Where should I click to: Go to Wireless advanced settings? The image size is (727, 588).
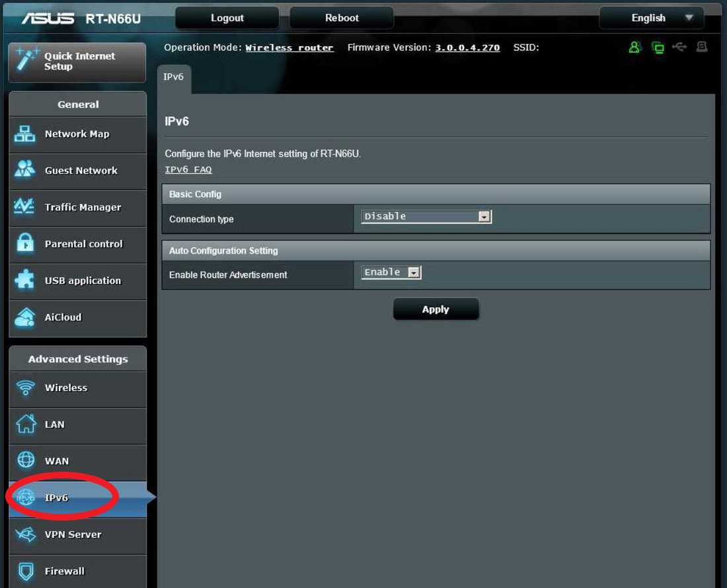tap(77, 388)
